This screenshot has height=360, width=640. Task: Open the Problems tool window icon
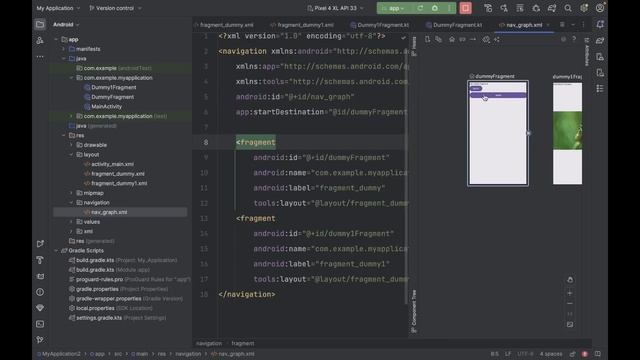(x=40, y=292)
